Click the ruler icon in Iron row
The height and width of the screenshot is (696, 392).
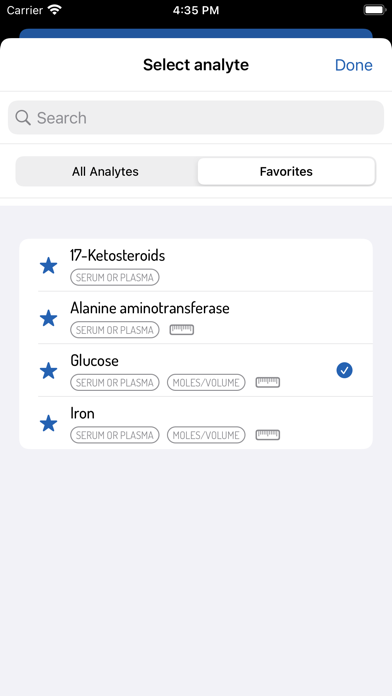(x=268, y=435)
